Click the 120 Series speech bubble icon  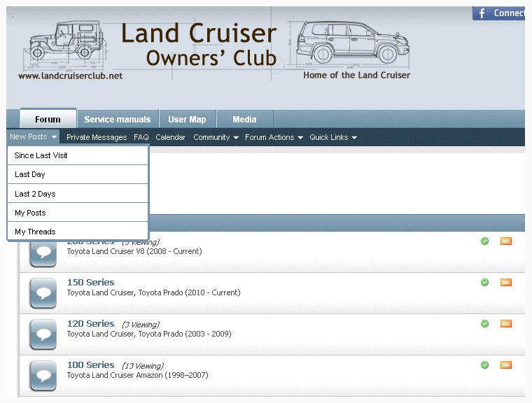tap(43, 334)
